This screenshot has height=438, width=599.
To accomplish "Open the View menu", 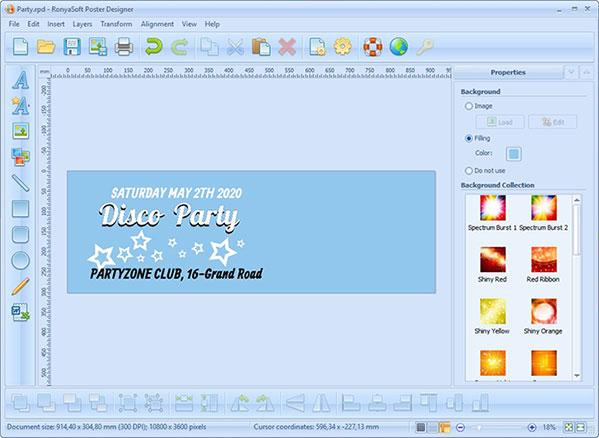I will click(x=189, y=24).
